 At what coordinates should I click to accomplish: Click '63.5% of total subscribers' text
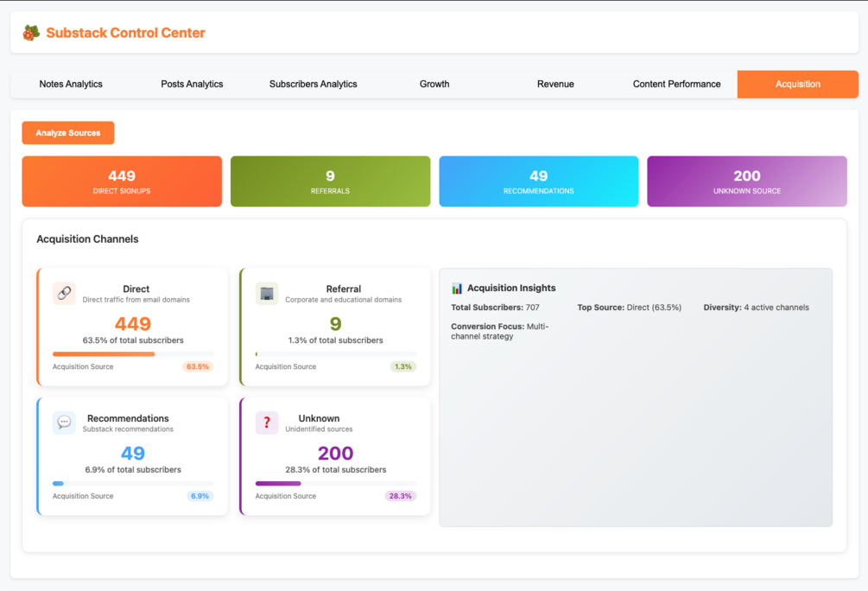[x=133, y=340]
